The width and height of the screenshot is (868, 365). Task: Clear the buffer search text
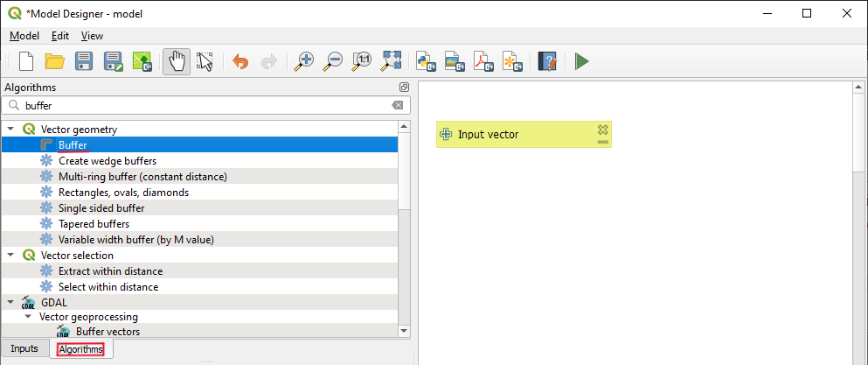pyautogui.click(x=398, y=105)
